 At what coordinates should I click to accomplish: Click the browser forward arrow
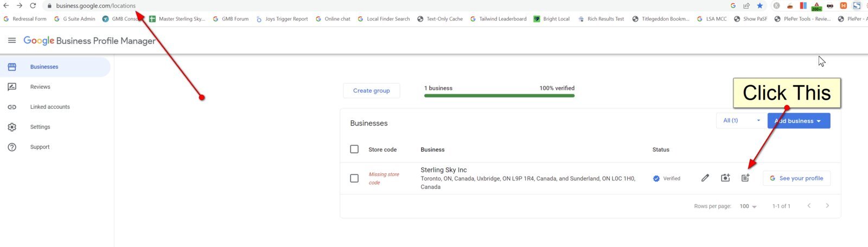click(19, 5)
